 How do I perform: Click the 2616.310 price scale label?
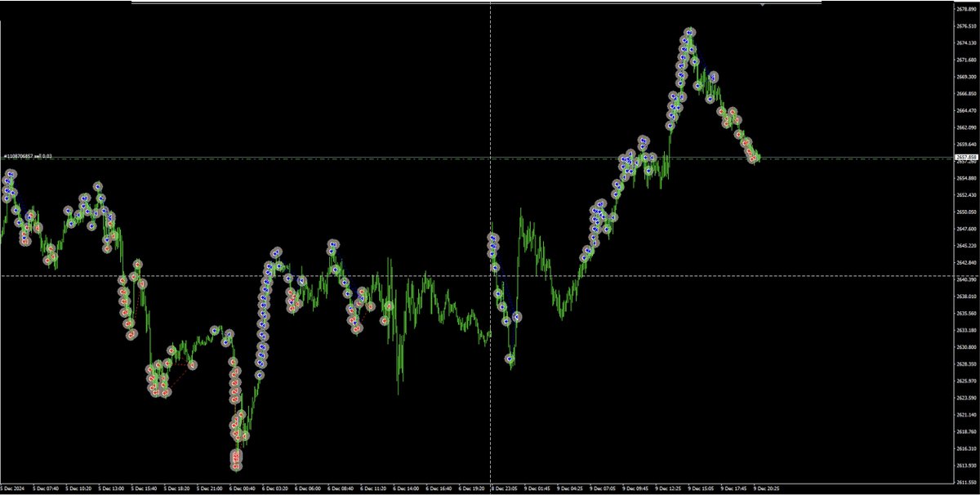[x=966, y=448]
